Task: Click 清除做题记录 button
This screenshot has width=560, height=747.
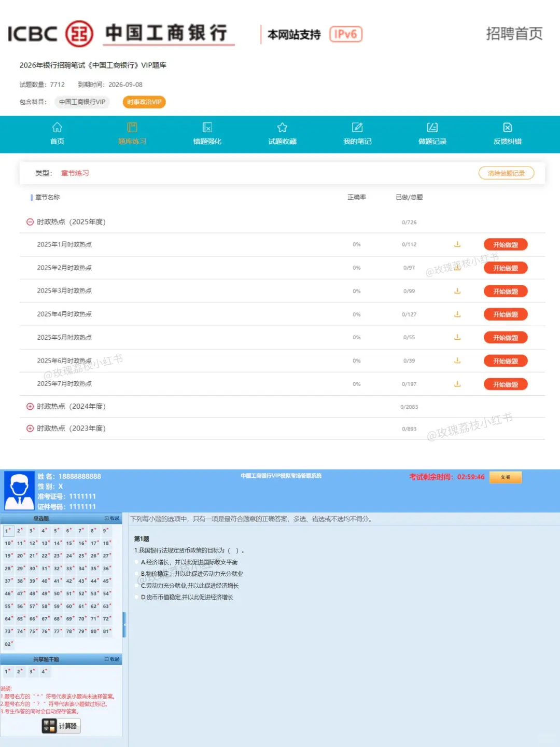Action: coord(506,173)
